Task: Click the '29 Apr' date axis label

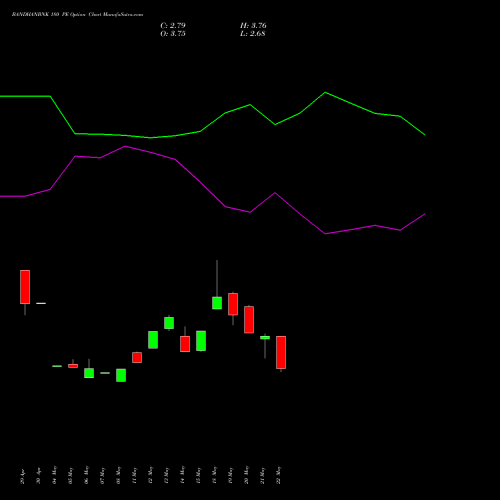Action: 23,475
